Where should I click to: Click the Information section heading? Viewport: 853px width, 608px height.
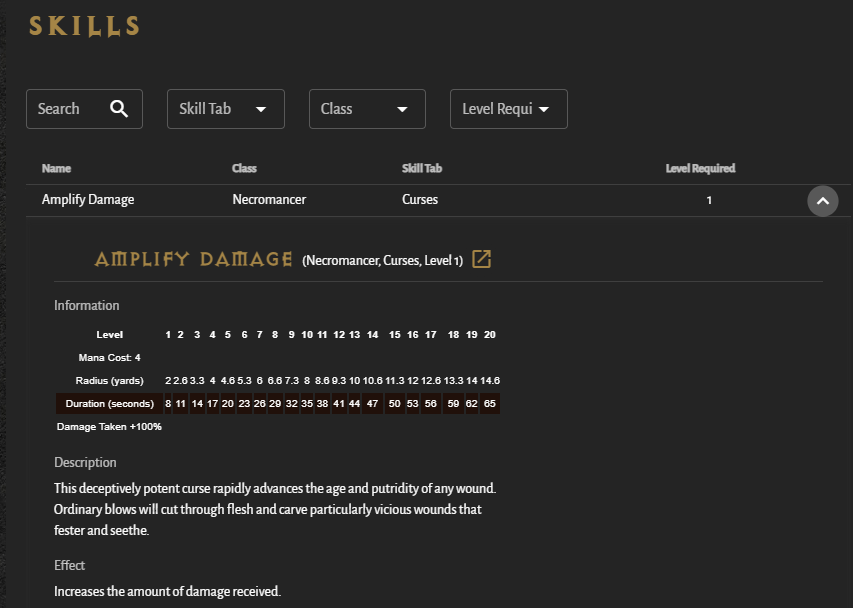(x=86, y=305)
